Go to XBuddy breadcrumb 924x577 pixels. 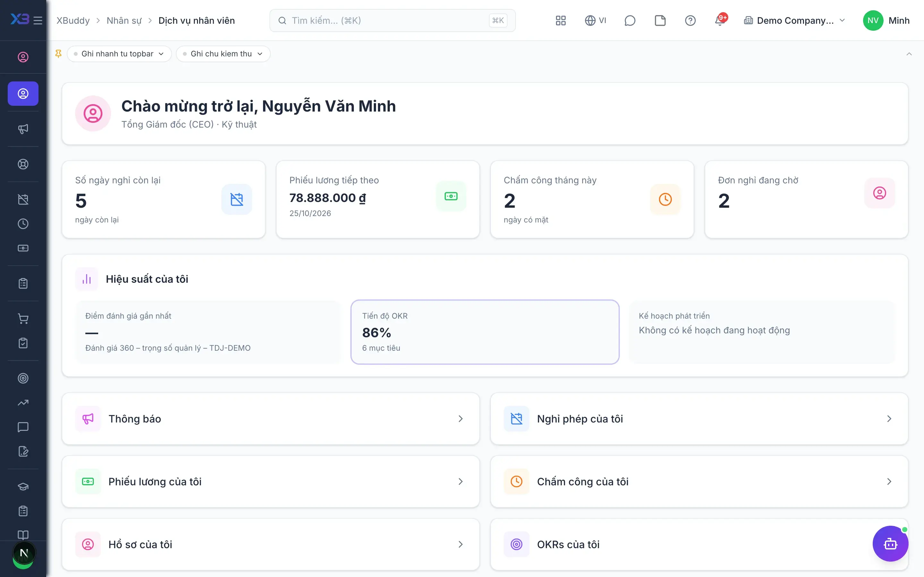pyautogui.click(x=73, y=21)
